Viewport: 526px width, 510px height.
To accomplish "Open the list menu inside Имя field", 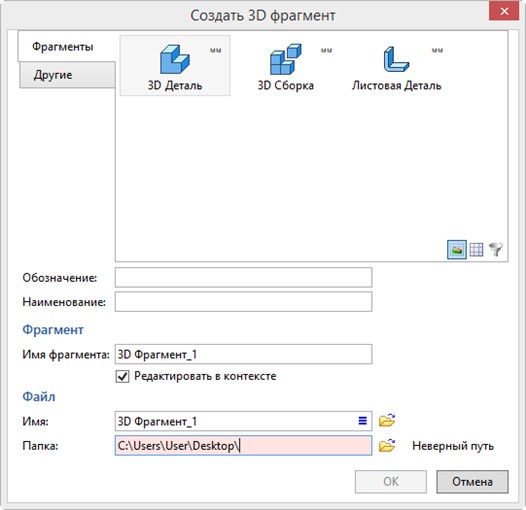I will (x=362, y=421).
